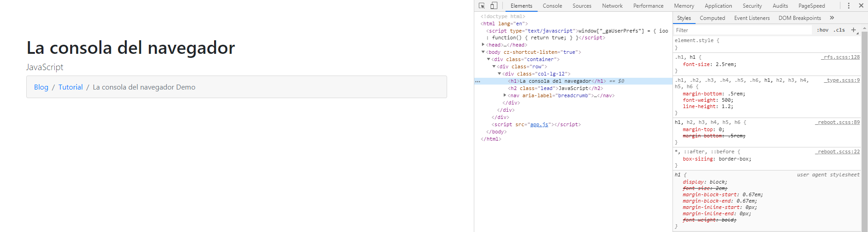Screen dimensions: 868x232
Task: Show more Styles pane tabs chevron
Action: [832, 18]
